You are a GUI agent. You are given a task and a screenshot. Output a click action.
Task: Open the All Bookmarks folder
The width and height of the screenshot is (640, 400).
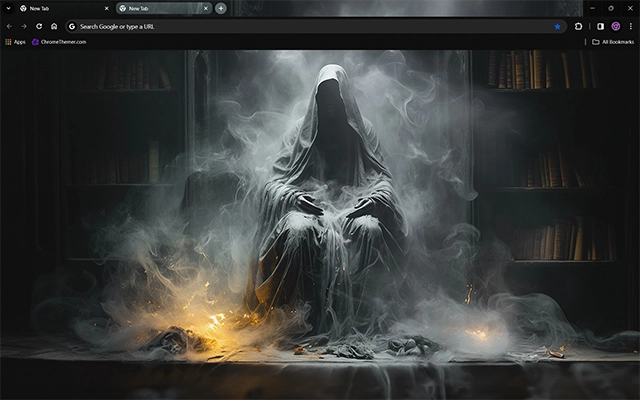(613, 42)
